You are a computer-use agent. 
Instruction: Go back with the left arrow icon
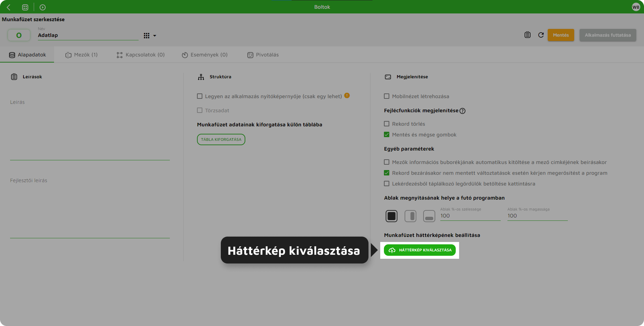[x=9, y=7]
